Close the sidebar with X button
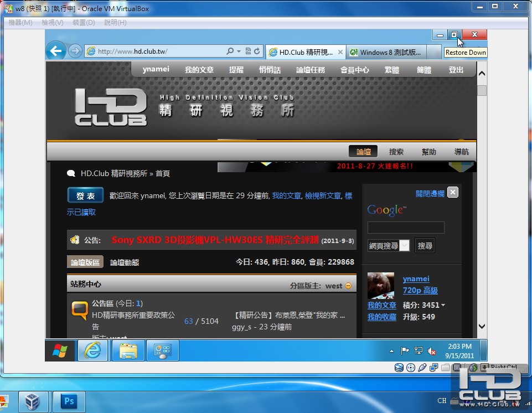The height and width of the screenshot is (413, 532). [x=453, y=193]
